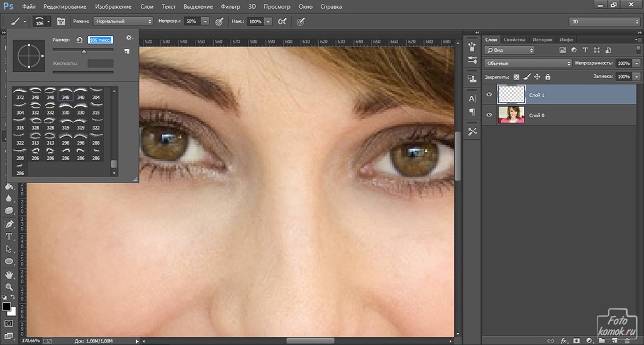Viewport: 644px width, 345px height.
Task: Select the Hand tool
Action: (9, 274)
